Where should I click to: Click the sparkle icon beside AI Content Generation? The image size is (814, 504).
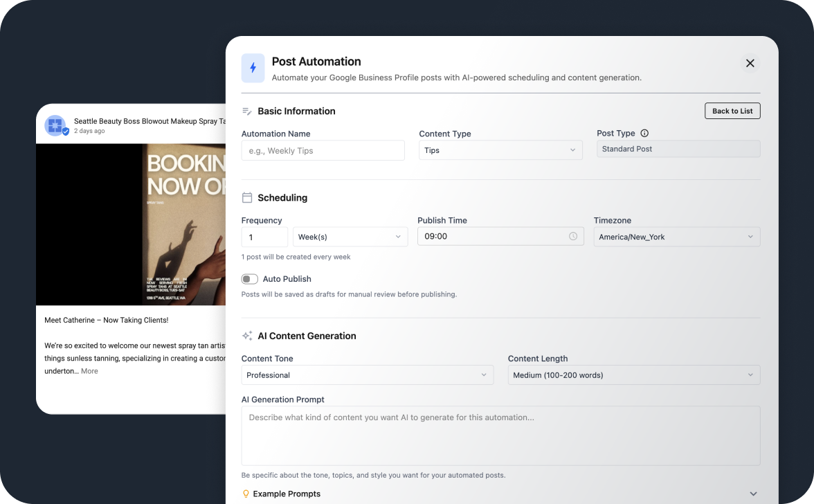click(246, 336)
